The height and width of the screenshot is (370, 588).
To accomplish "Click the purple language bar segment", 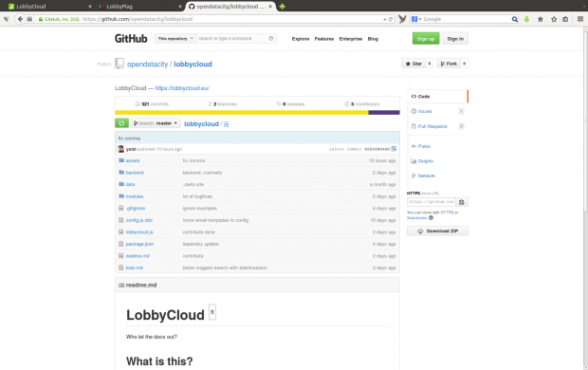I will [384, 113].
